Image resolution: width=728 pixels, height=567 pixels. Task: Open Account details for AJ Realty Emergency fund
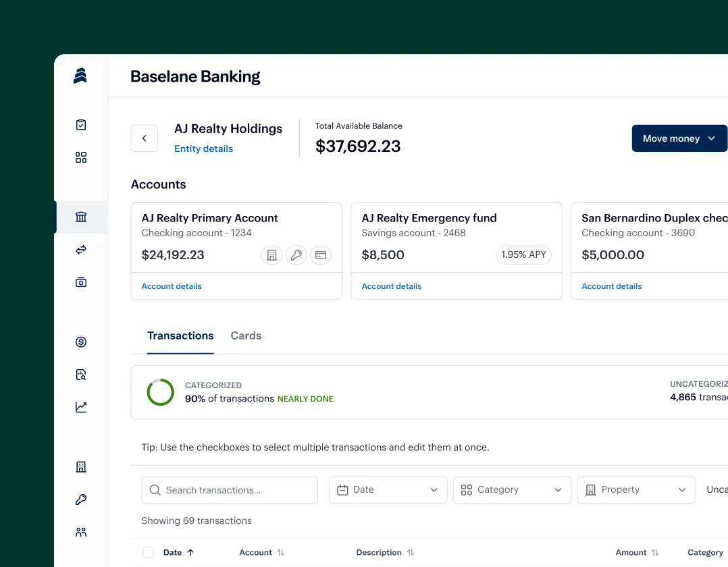(x=392, y=286)
